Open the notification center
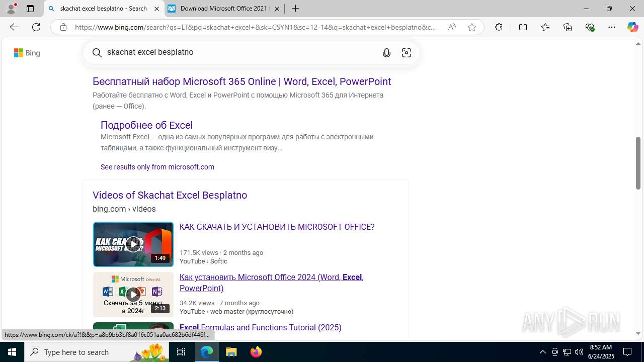Screen dimensions: 644x362 [627, 352]
